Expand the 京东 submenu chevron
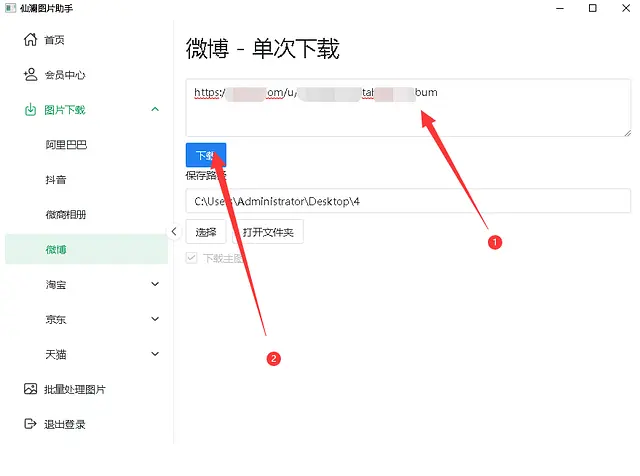640x476 pixels. click(155, 319)
